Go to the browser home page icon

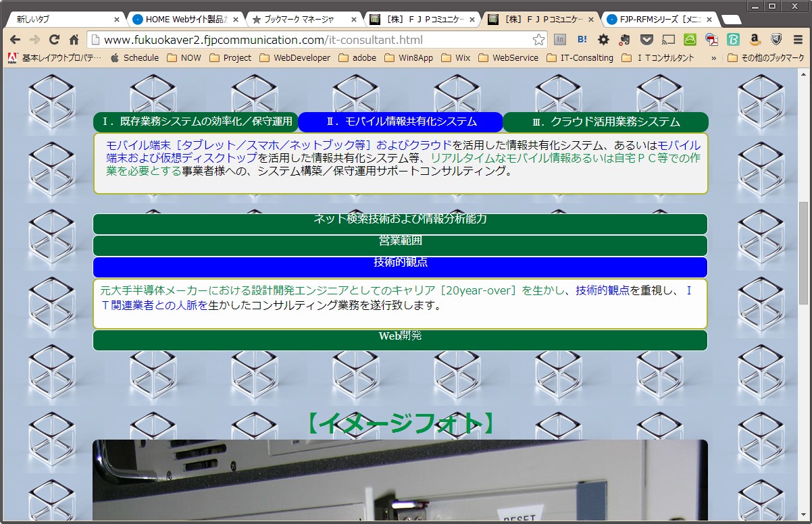(x=74, y=40)
